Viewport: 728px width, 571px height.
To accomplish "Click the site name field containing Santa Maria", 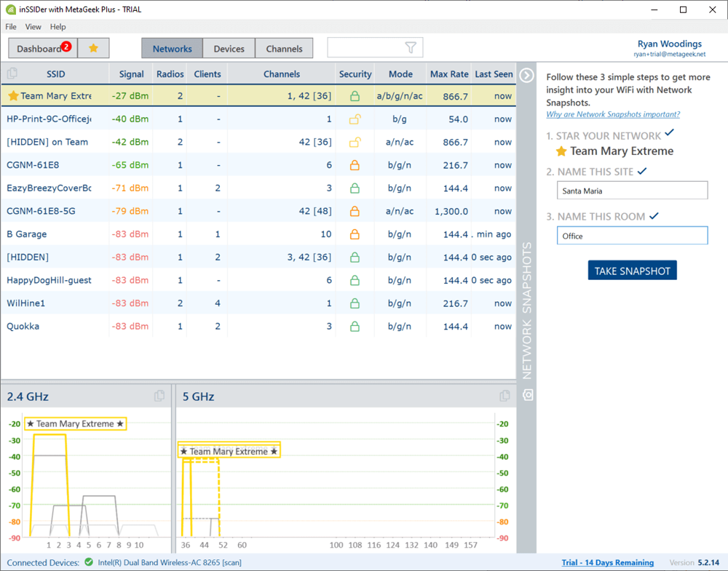I will point(632,191).
